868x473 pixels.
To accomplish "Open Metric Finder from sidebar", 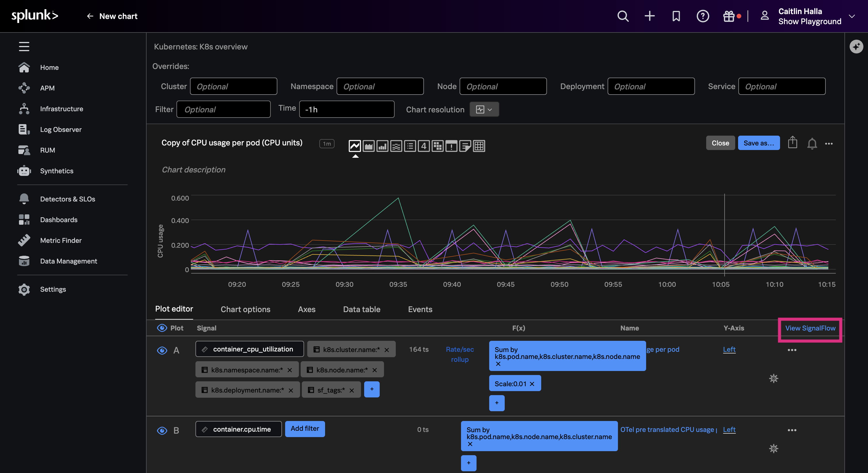I will tap(61, 240).
